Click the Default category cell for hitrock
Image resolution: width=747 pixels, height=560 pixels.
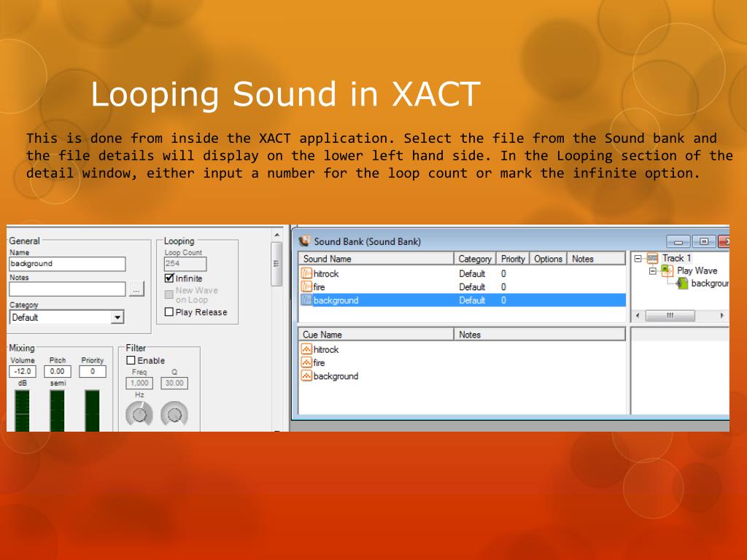pos(472,273)
